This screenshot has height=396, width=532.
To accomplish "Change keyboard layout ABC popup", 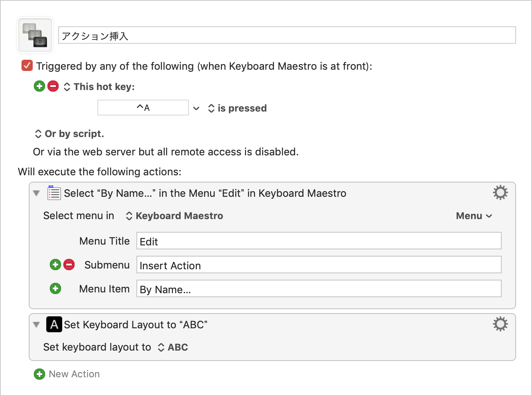I will (173, 347).
